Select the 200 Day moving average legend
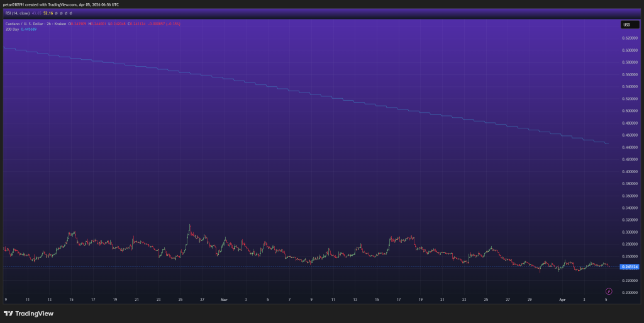This screenshot has width=644, height=323. (11, 30)
